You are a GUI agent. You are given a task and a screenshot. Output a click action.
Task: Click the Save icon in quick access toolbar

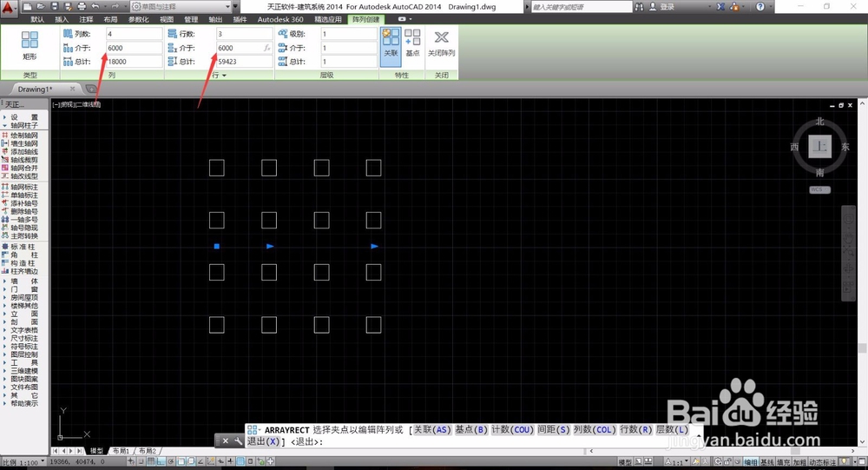[54, 7]
